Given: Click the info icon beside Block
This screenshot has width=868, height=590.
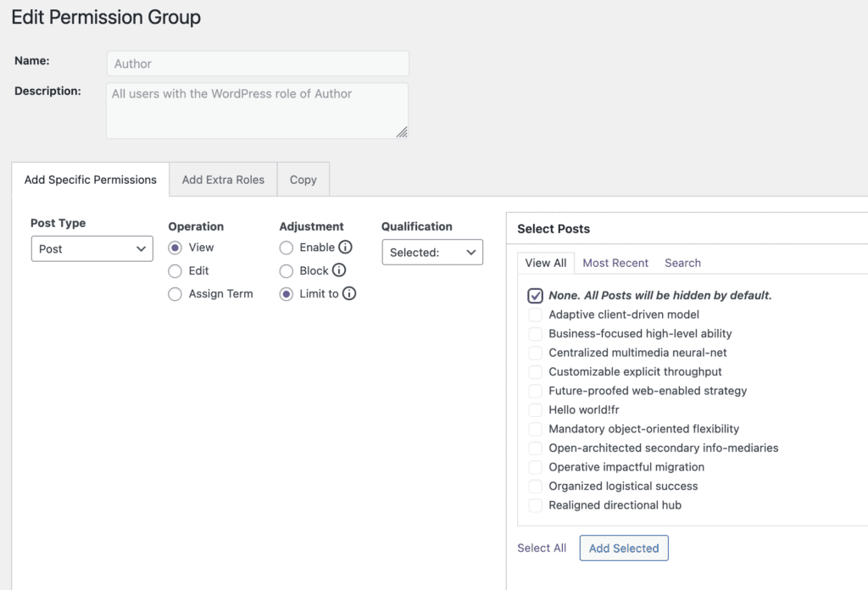Looking at the screenshot, I should pos(339,270).
